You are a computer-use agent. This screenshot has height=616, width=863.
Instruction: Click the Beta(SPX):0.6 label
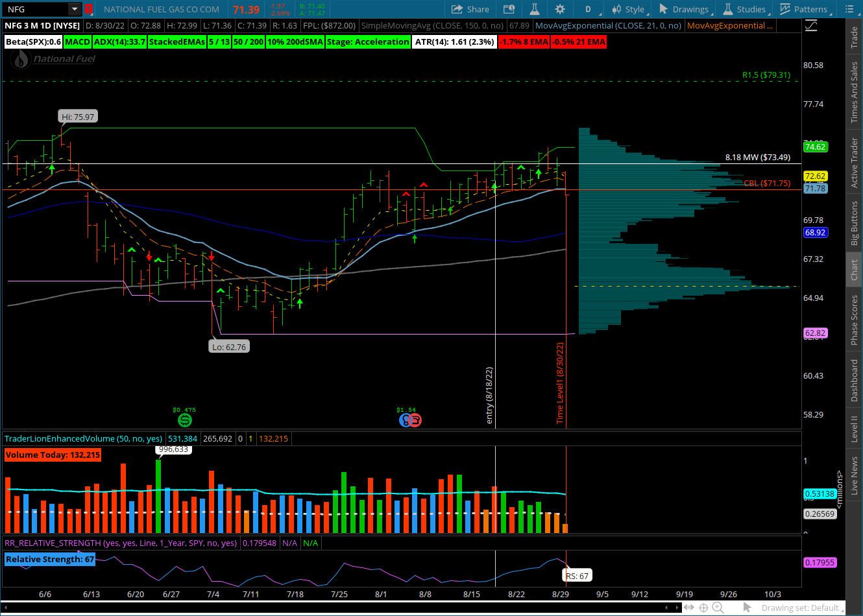(33, 41)
